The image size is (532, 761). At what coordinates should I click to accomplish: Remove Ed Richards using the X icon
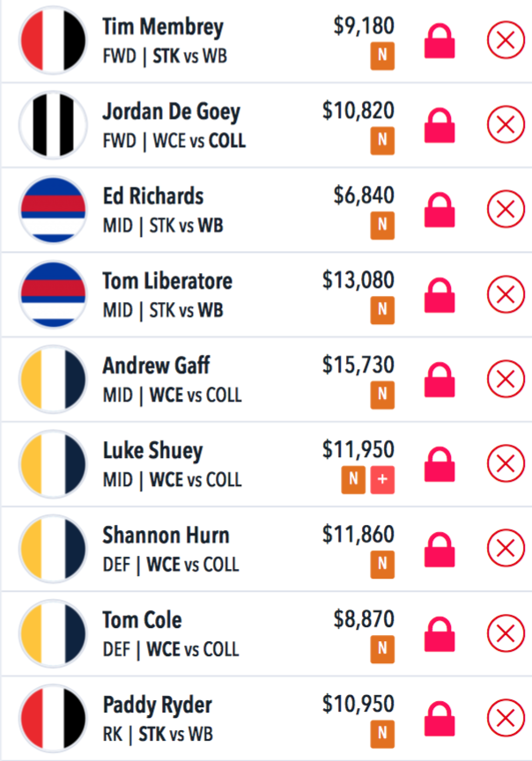click(x=506, y=209)
